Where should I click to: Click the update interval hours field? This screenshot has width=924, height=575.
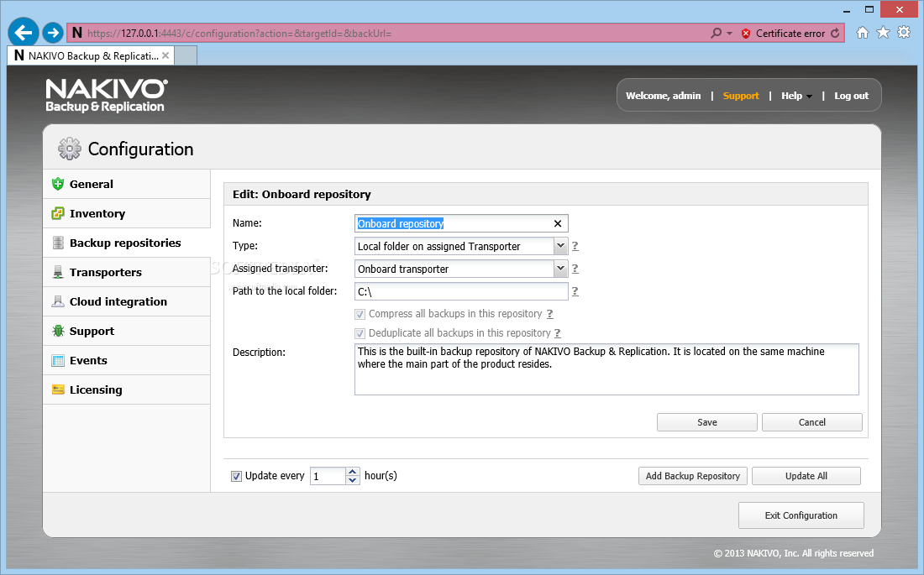(x=328, y=476)
